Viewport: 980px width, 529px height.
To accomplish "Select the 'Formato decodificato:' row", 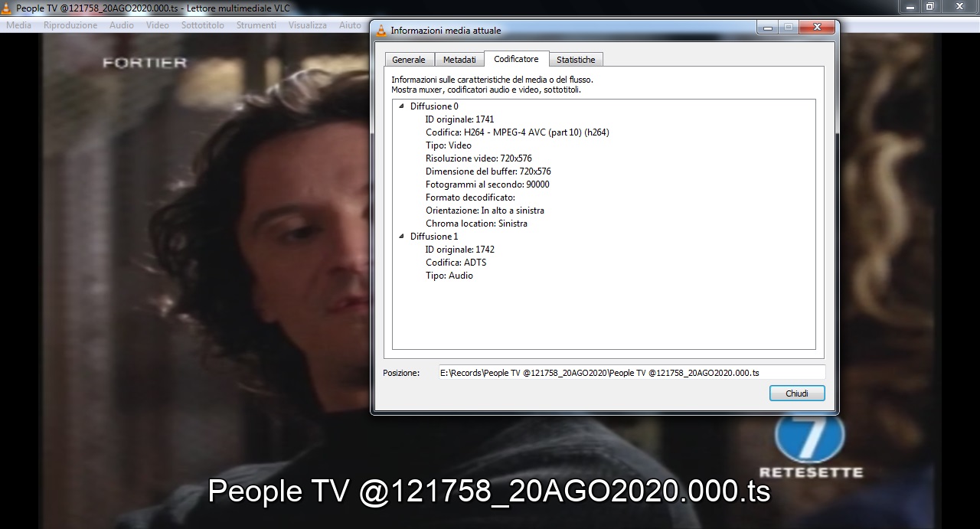I will [471, 198].
